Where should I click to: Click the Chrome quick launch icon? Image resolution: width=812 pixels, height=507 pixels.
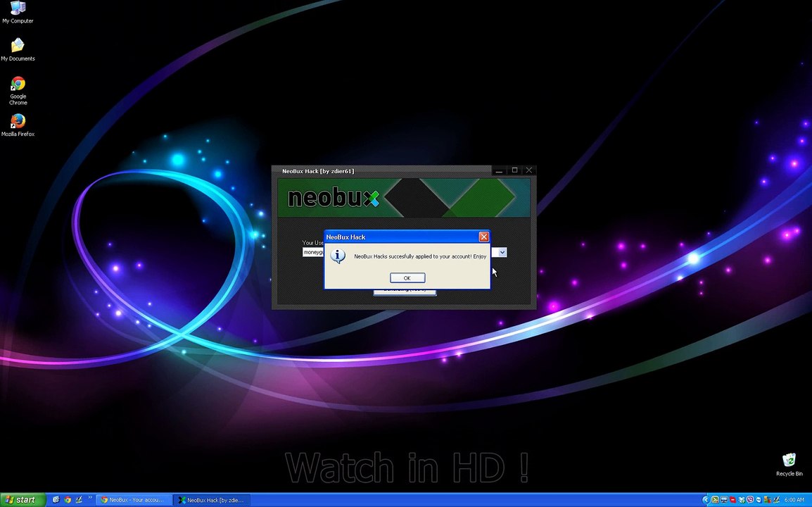(x=68, y=500)
